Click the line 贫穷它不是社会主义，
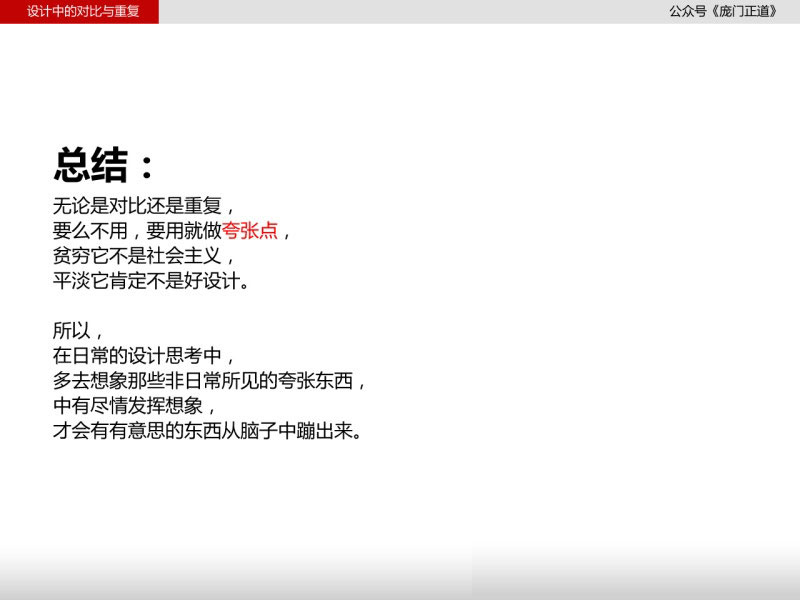 [144, 256]
